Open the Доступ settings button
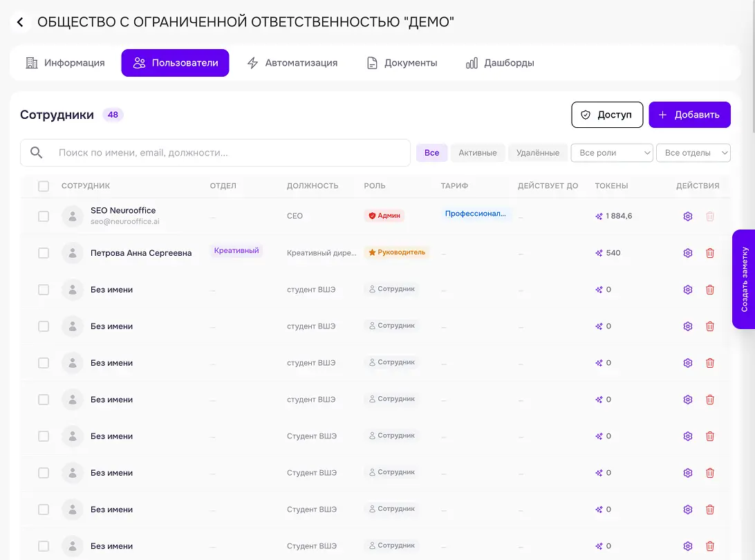 (607, 115)
